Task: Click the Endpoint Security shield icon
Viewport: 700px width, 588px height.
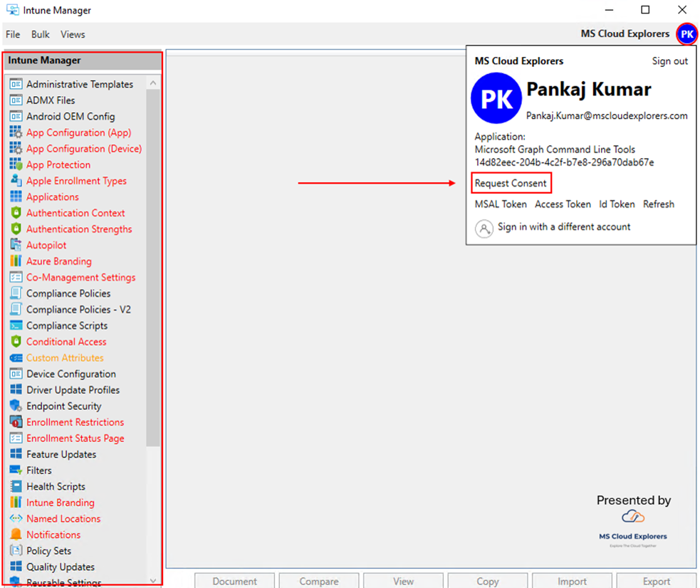Action: pos(16,406)
